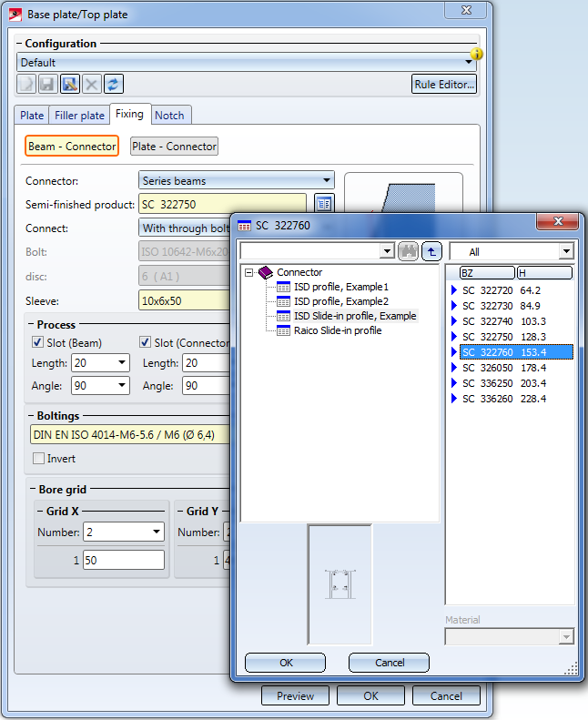Click the Refresh configuration arrows icon
588x720 pixels.
[114, 84]
